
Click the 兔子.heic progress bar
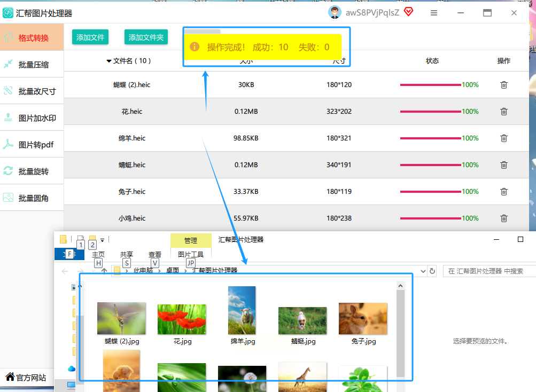430,192
